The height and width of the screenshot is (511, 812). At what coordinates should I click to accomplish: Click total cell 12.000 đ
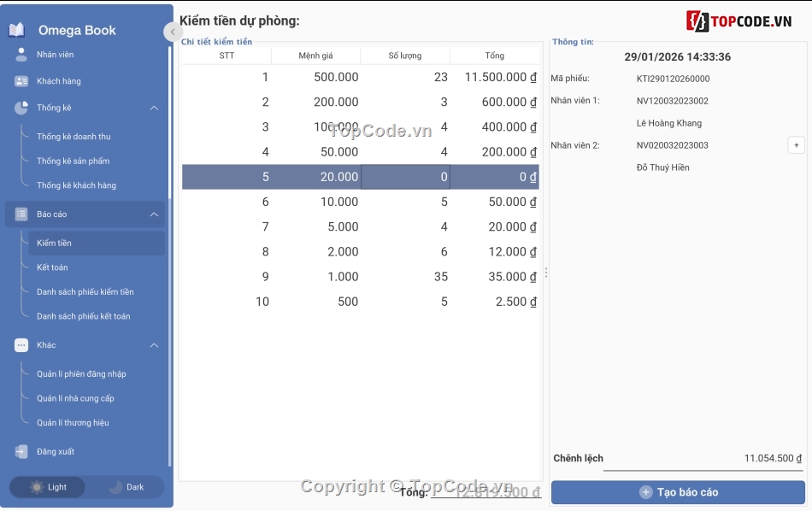click(495, 251)
